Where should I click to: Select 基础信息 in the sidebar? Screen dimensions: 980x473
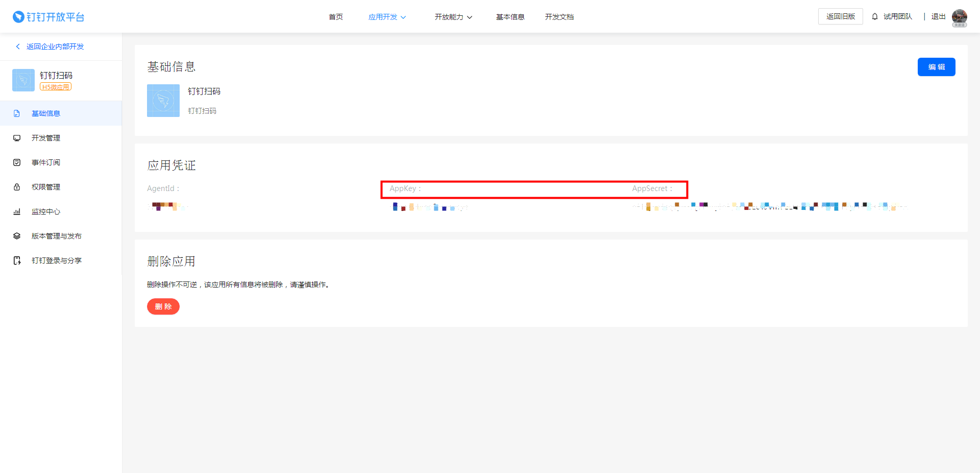point(61,113)
